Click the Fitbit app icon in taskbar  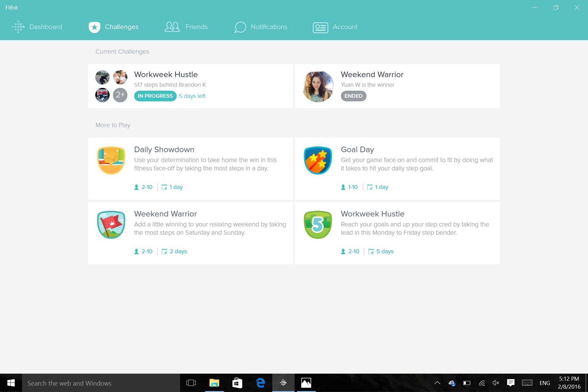[284, 383]
